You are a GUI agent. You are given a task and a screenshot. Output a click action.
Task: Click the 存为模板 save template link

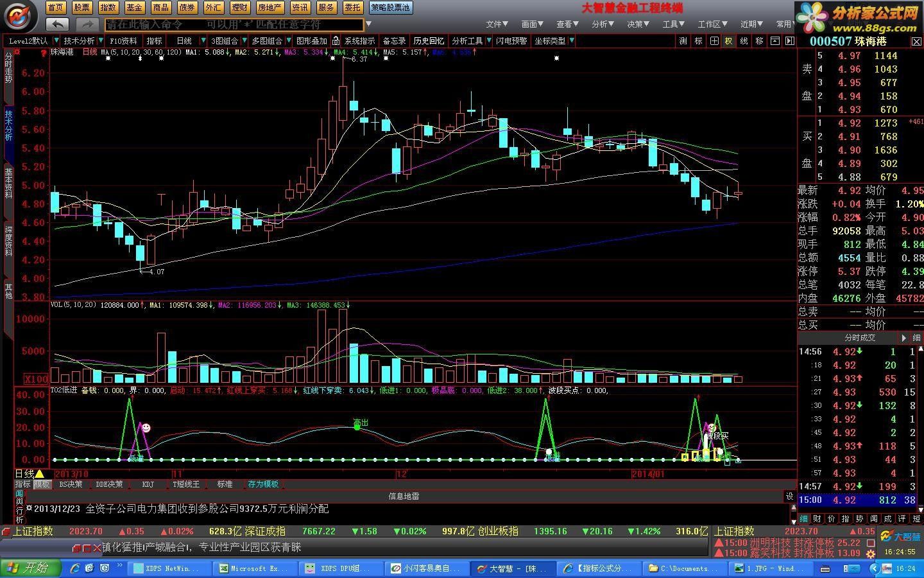[263, 484]
